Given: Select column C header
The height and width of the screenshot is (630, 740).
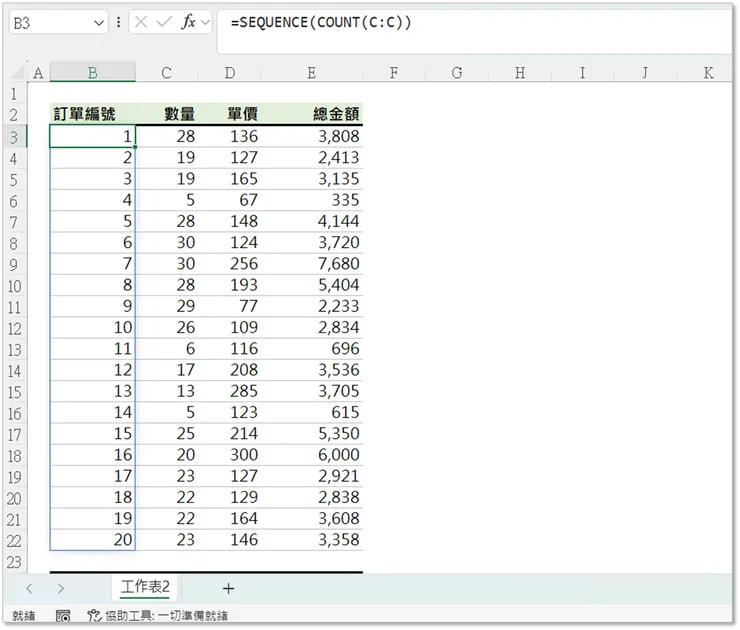Looking at the screenshot, I should pyautogui.click(x=166, y=73).
